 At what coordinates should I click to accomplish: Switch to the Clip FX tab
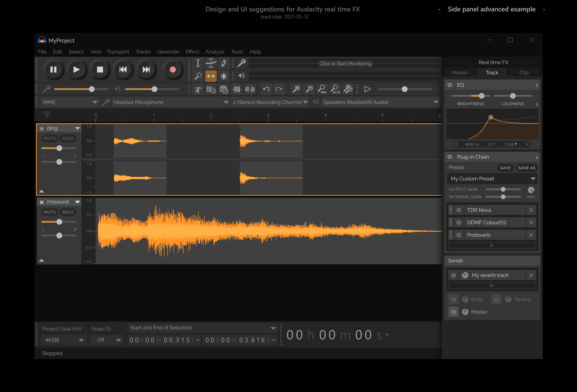pyautogui.click(x=524, y=73)
